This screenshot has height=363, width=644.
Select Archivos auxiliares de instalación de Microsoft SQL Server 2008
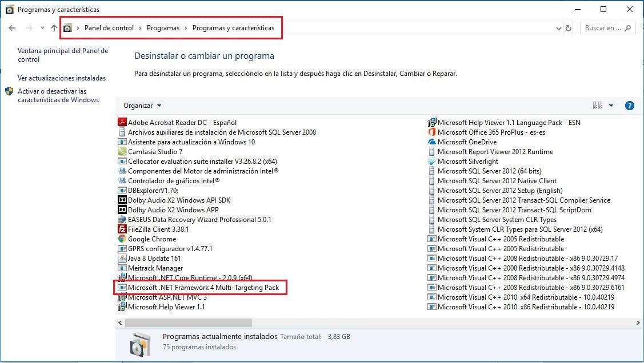[x=217, y=132]
